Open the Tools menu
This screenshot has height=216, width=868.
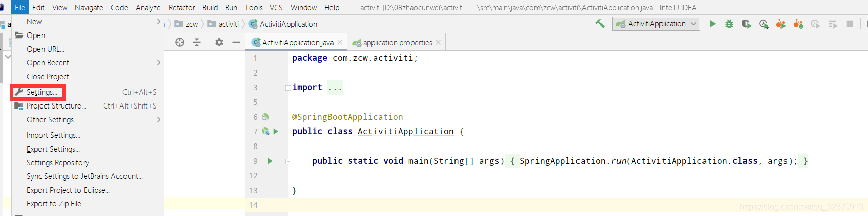(254, 7)
